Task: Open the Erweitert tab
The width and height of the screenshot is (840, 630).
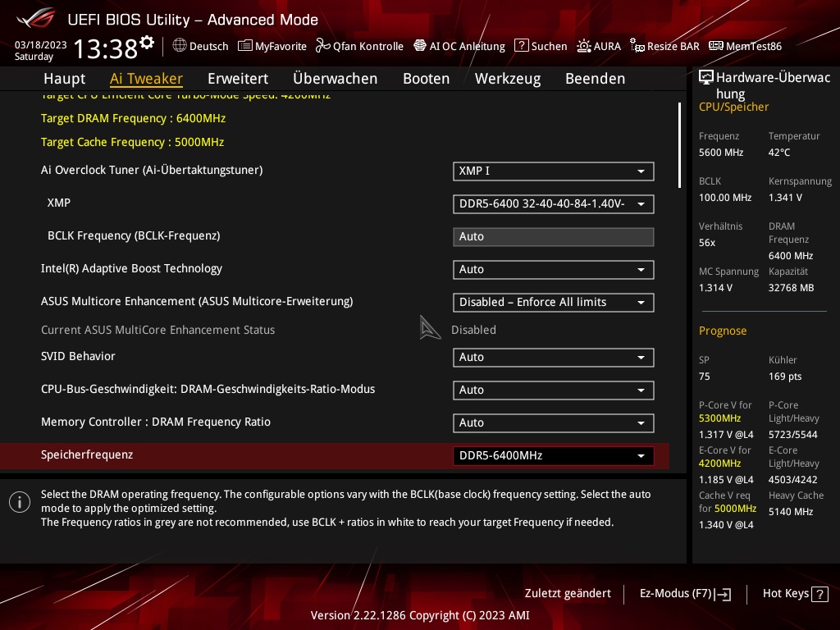Action: click(x=238, y=79)
